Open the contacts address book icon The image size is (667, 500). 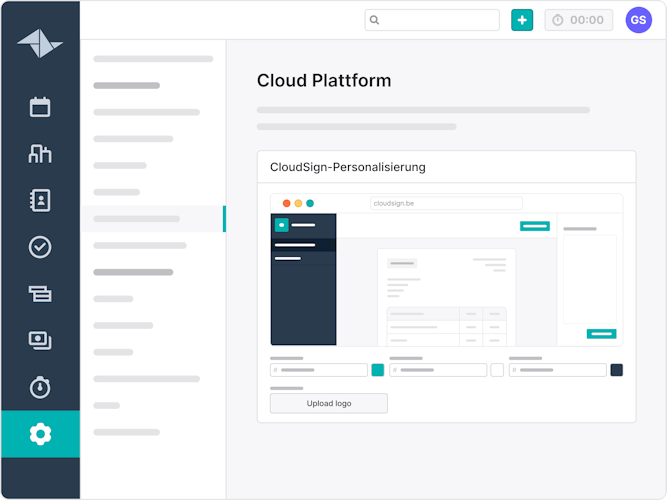click(40, 200)
